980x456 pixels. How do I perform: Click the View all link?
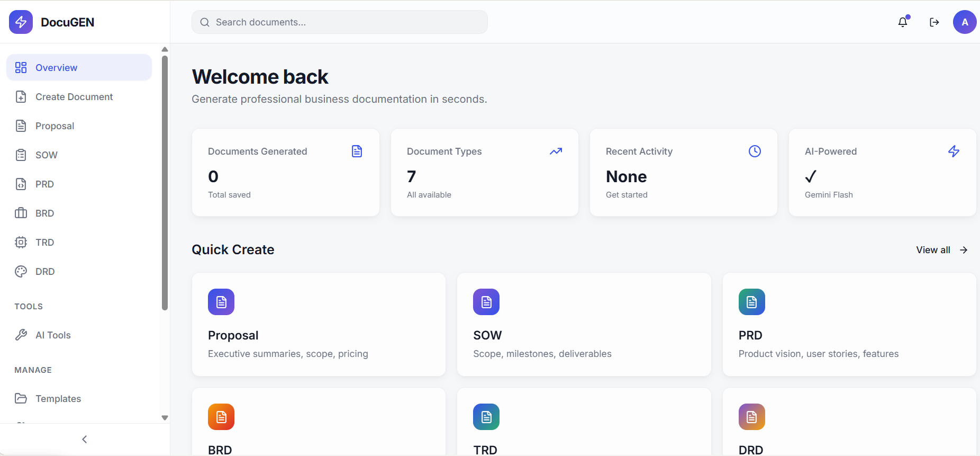coord(942,250)
